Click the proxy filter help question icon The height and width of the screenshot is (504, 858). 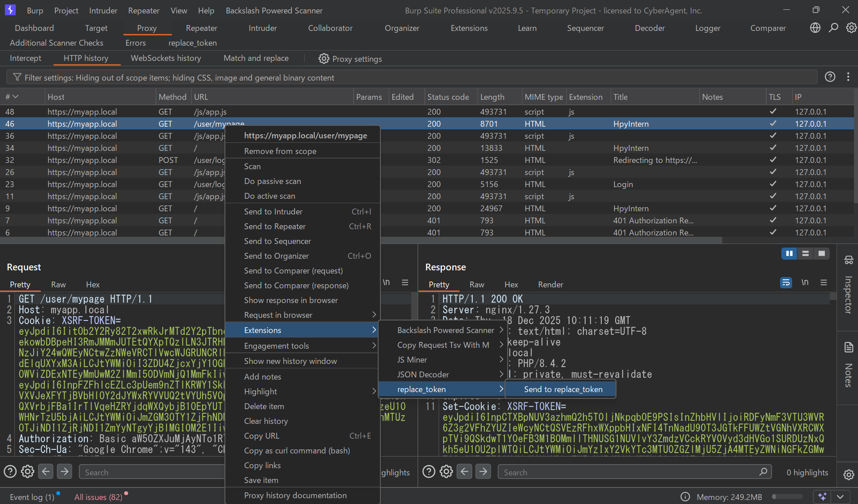(x=830, y=77)
